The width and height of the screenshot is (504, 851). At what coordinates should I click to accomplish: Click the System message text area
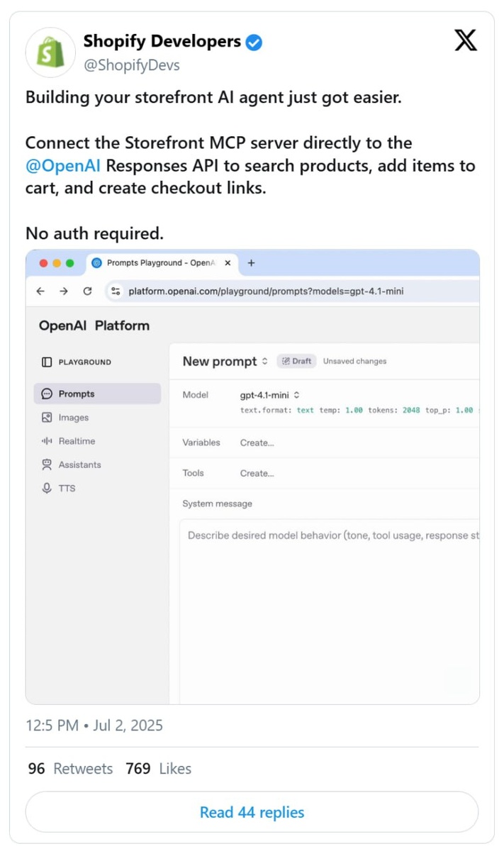tap(330, 613)
